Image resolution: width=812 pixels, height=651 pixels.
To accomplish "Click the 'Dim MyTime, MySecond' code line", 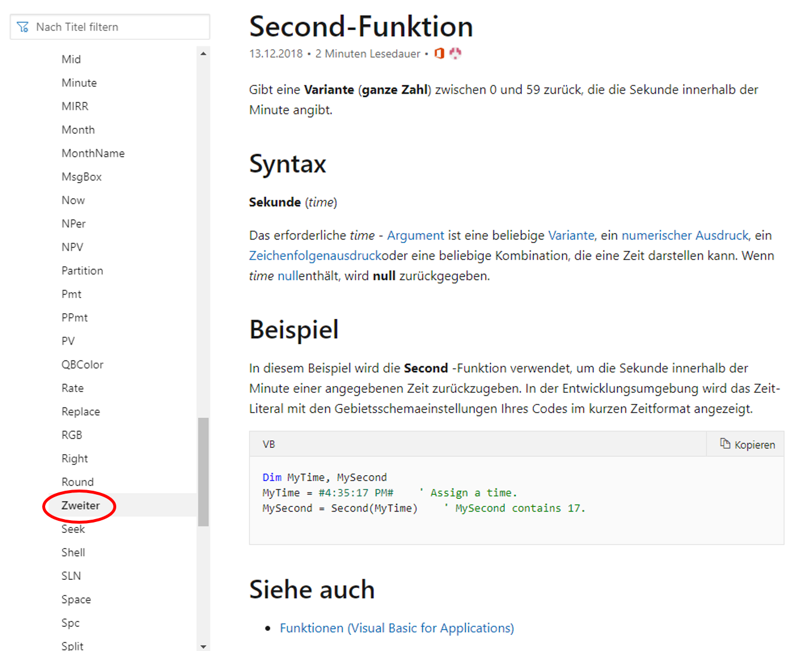I will click(x=324, y=477).
